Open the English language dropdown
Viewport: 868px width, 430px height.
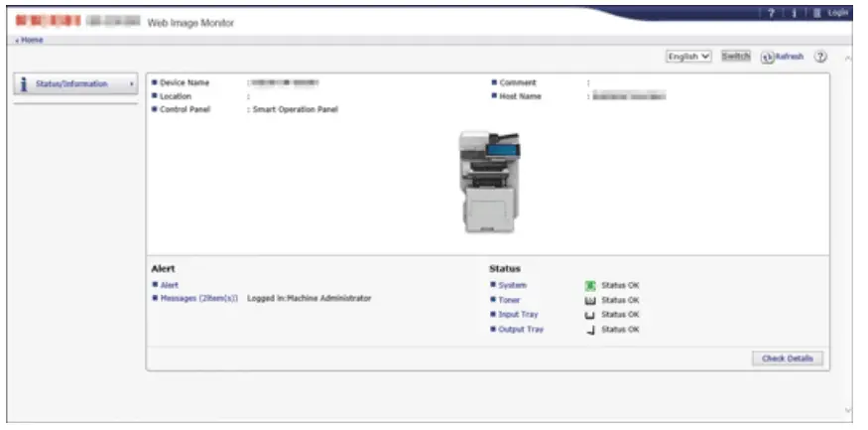(x=688, y=57)
